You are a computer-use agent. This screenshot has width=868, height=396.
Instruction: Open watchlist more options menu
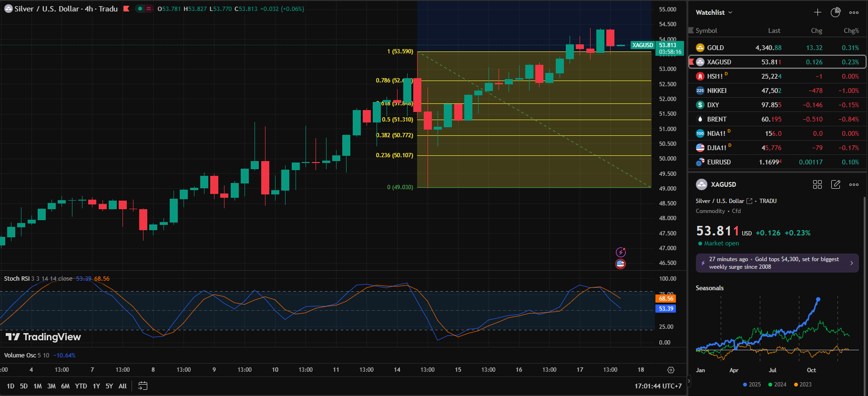coord(854,12)
